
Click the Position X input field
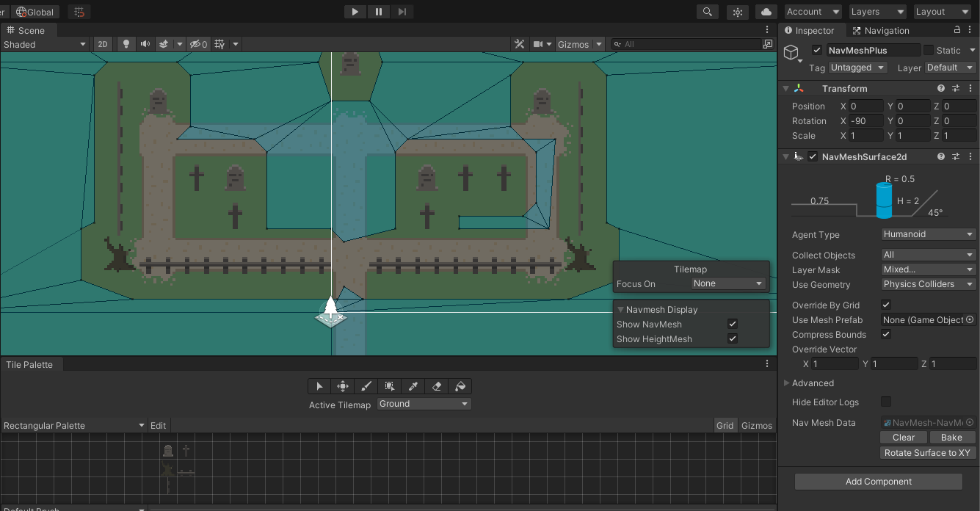tap(865, 106)
